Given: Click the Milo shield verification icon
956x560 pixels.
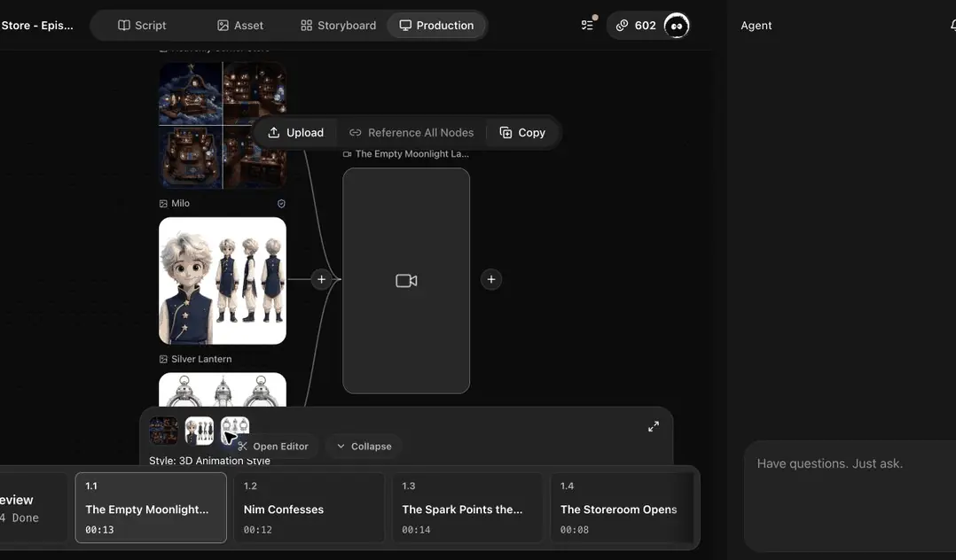Looking at the screenshot, I should click(281, 204).
